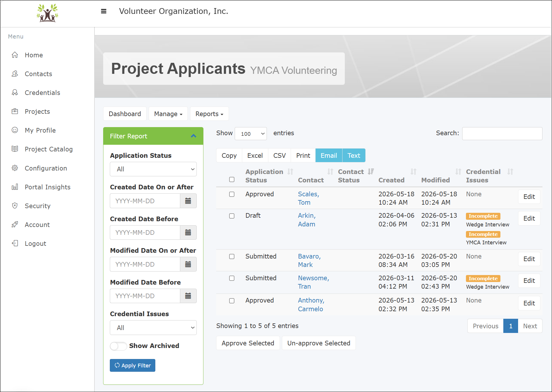Check the Anthony, Carmelo row checkbox
This screenshot has height=392, width=552.
232,301
